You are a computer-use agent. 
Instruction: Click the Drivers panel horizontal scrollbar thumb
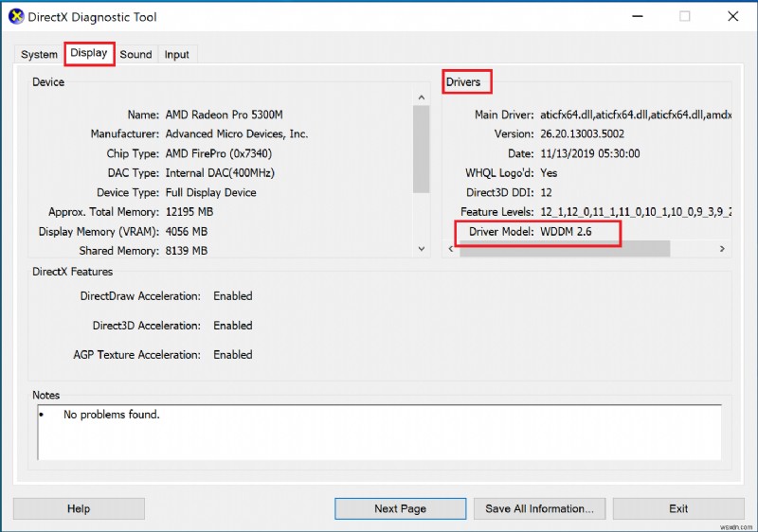(565, 249)
